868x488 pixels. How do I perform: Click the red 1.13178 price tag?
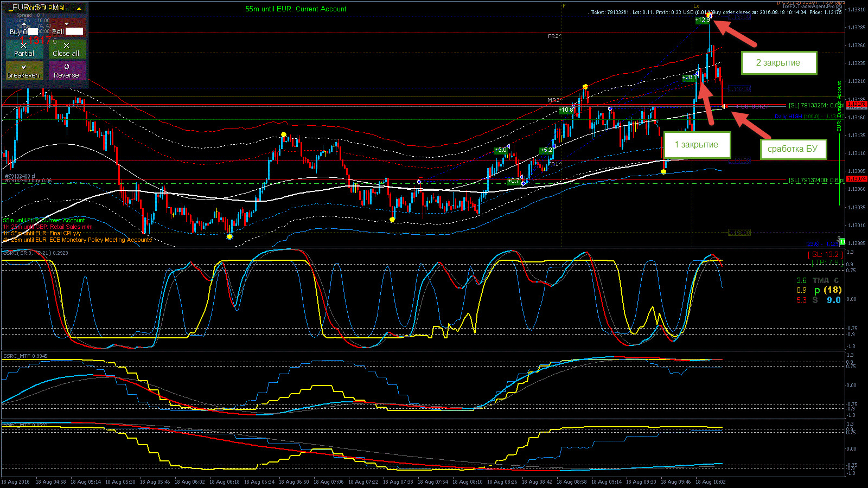click(x=857, y=104)
